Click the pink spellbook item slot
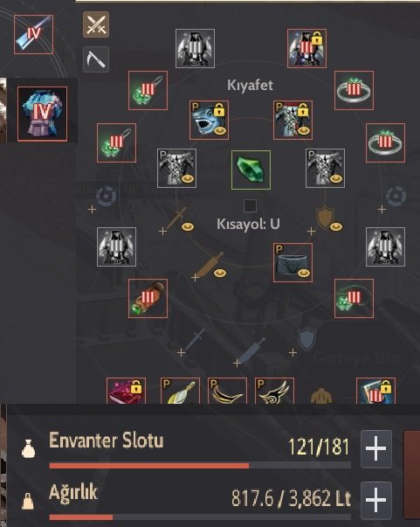420x527 pixels. click(127, 391)
